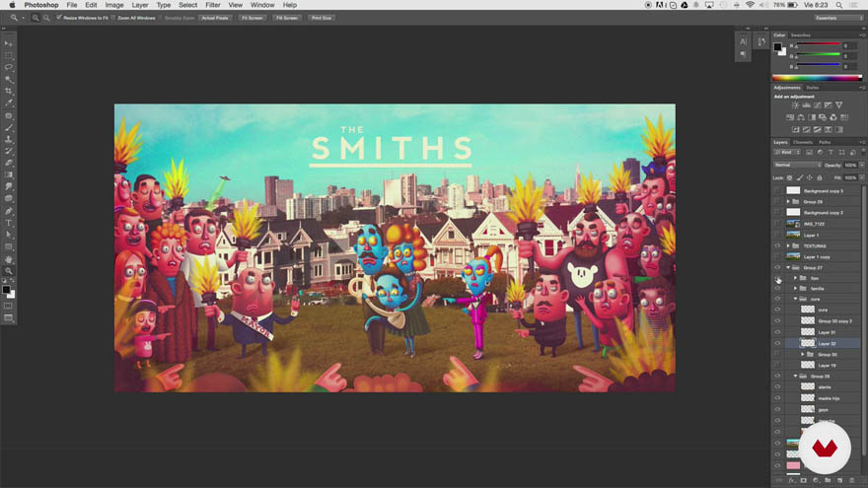Open the Filter menu

tap(213, 5)
